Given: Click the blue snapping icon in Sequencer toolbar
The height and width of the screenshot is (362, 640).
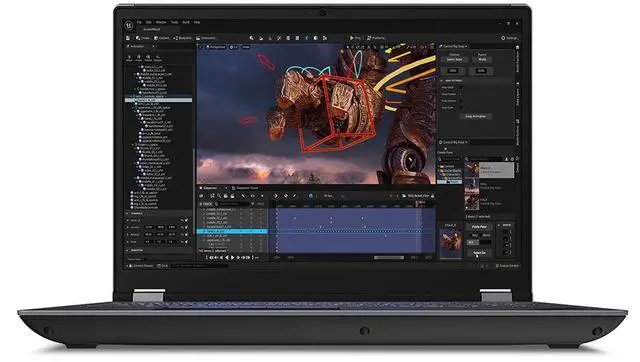Looking at the screenshot, I should coord(311,196).
